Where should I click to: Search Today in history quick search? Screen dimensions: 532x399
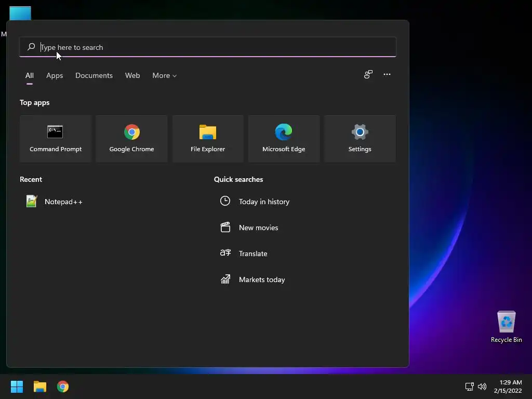coord(264,202)
